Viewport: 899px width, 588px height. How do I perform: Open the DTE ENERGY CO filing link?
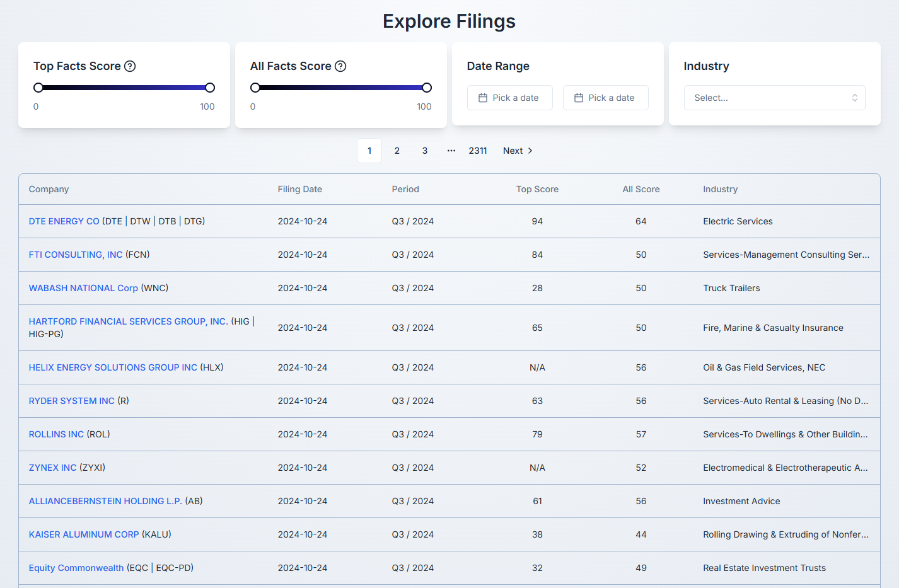64,221
